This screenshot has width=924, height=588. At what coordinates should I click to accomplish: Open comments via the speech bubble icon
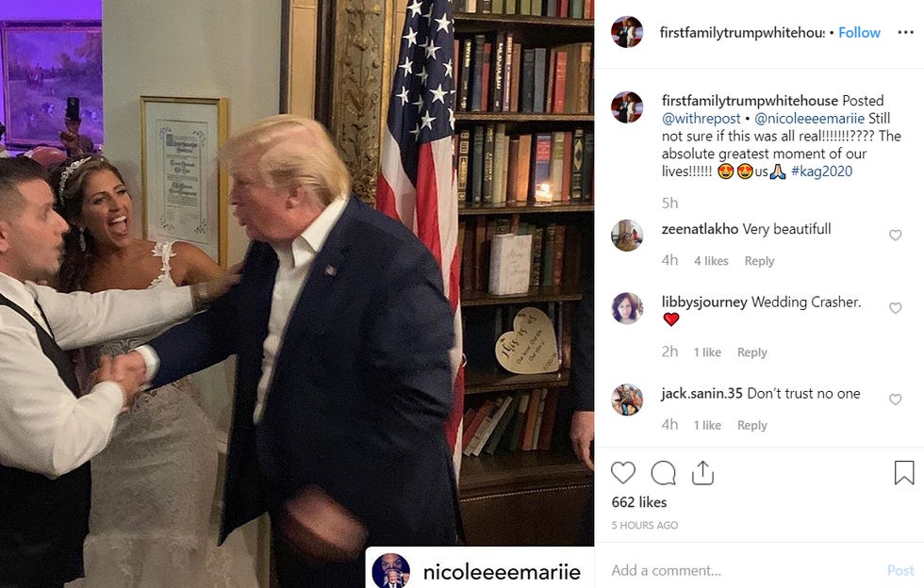pos(664,473)
